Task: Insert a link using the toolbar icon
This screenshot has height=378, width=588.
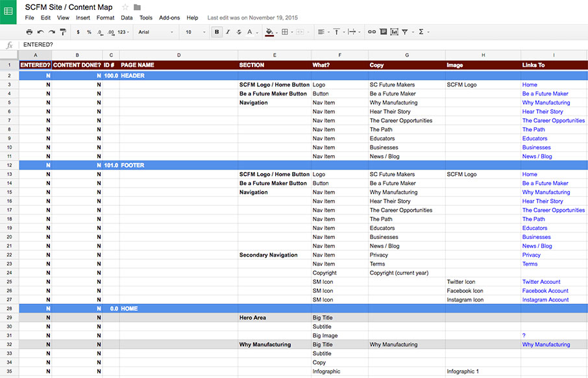Action: 372,32
